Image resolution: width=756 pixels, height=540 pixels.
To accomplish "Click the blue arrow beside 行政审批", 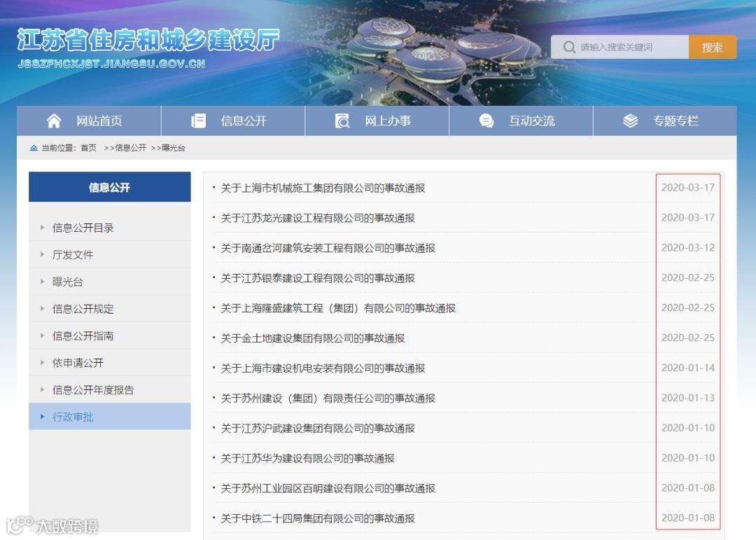I will (x=43, y=417).
